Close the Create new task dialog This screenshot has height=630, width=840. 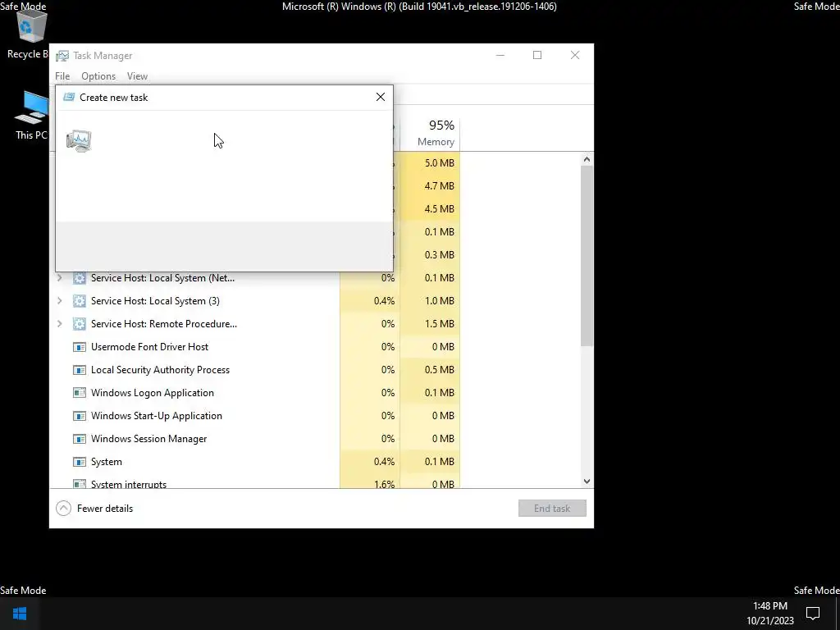click(381, 97)
